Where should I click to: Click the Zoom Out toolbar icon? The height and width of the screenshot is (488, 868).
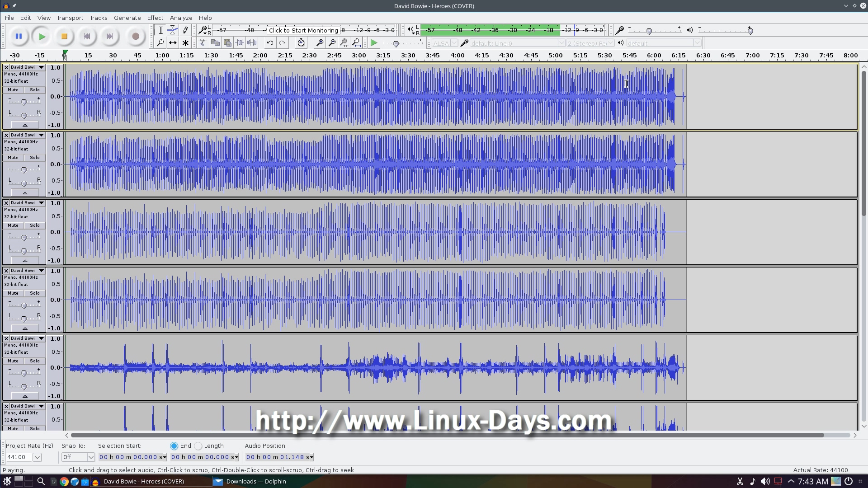point(332,43)
